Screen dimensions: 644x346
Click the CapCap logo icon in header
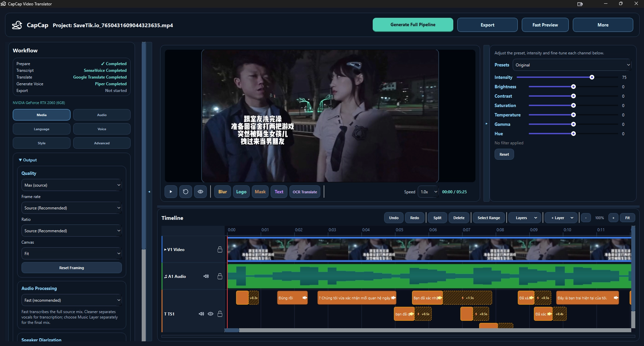pos(17,25)
